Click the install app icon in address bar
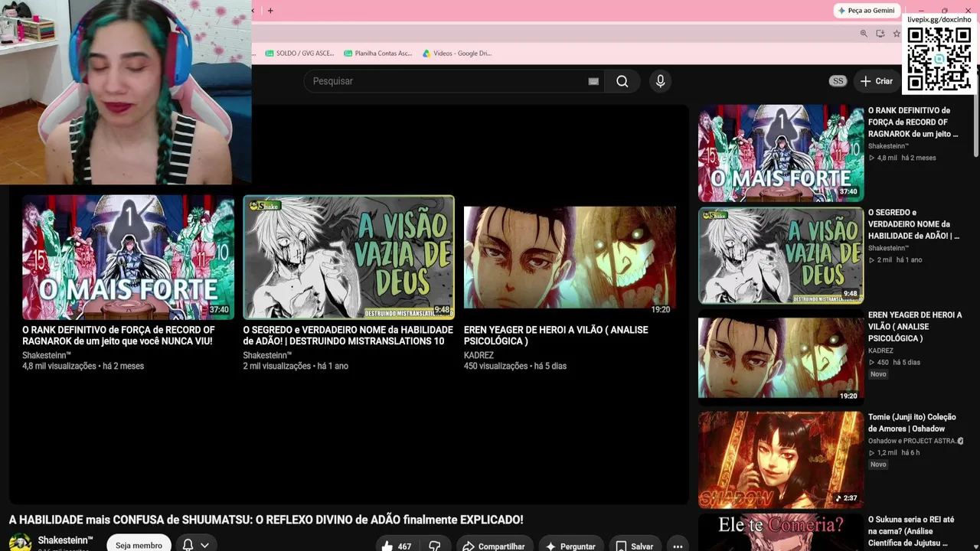The image size is (980, 551). coord(880,34)
